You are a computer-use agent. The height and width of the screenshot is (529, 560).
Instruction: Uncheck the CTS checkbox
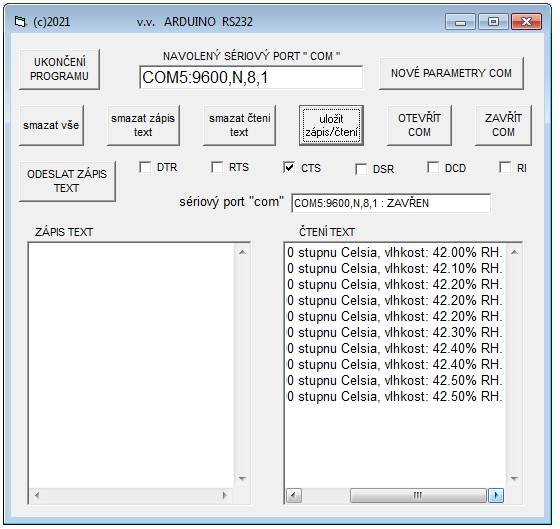coord(289,168)
